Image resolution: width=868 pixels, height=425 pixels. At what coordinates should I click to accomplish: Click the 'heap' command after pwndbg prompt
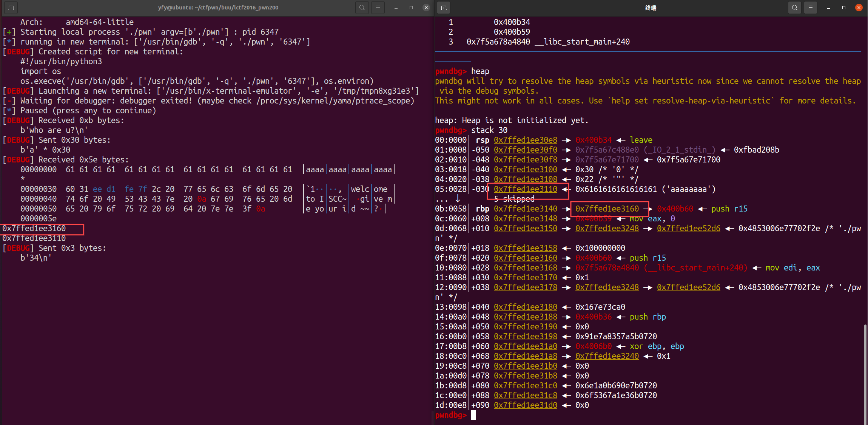[480, 71]
